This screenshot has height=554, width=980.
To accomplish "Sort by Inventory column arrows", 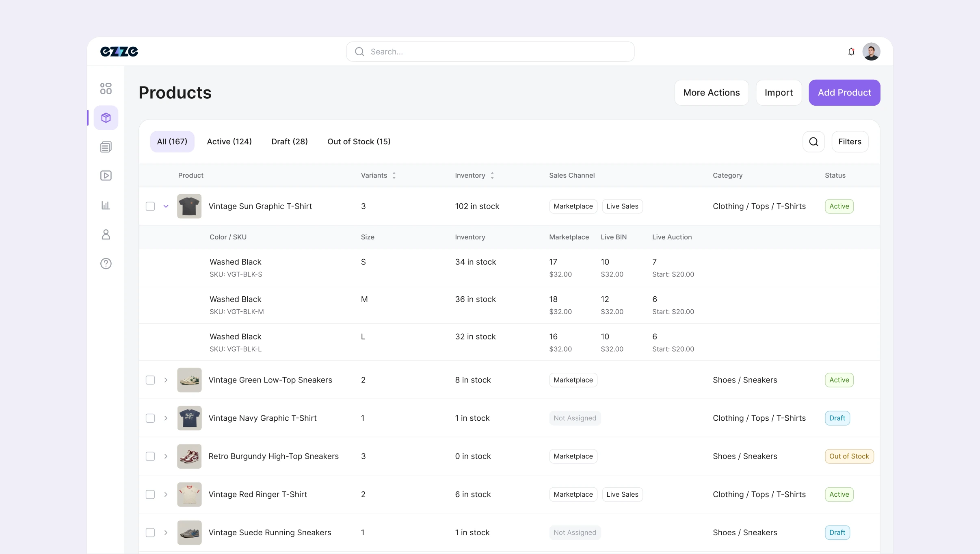I will pos(492,176).
